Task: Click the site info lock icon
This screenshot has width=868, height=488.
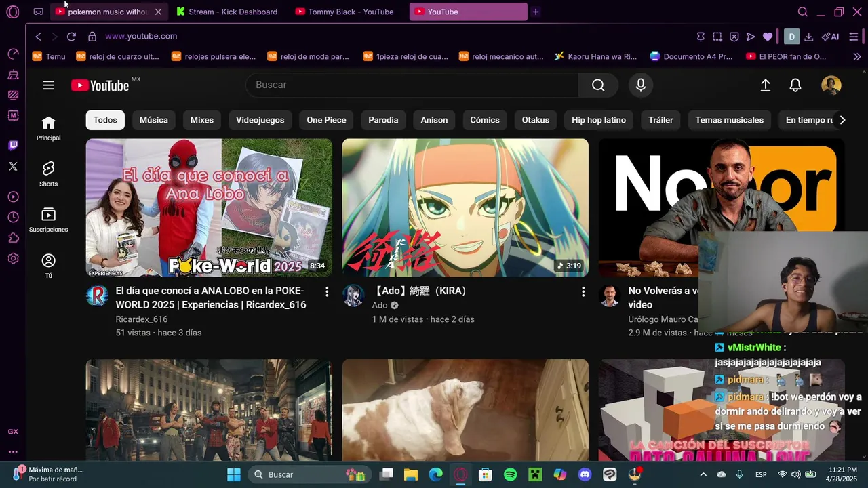Action: [92, 37]
